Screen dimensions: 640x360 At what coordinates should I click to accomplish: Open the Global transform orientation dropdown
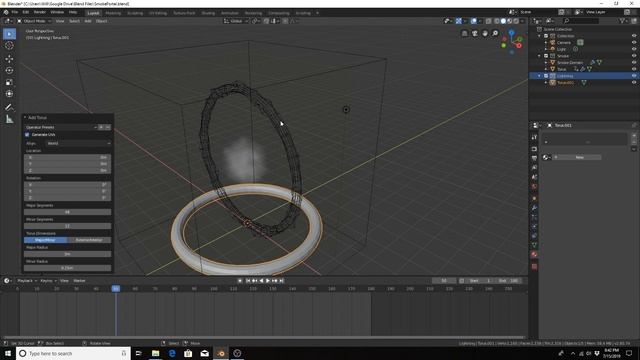point(236,21)
